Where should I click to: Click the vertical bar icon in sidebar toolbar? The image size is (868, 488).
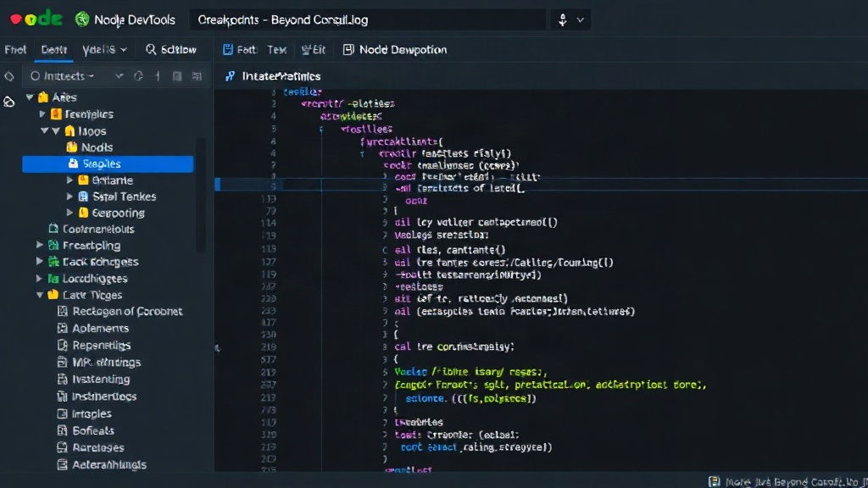point(158,76)
